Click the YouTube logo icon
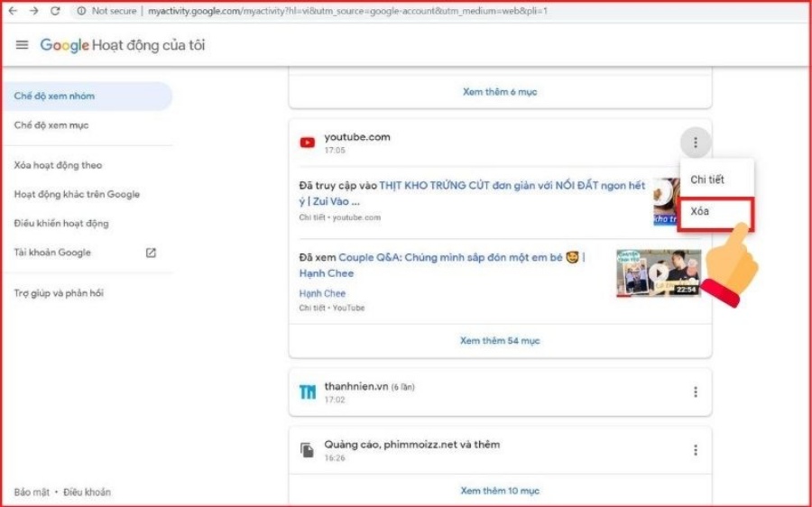This screenshot has height=507, width=812. (x=308, y=143)
